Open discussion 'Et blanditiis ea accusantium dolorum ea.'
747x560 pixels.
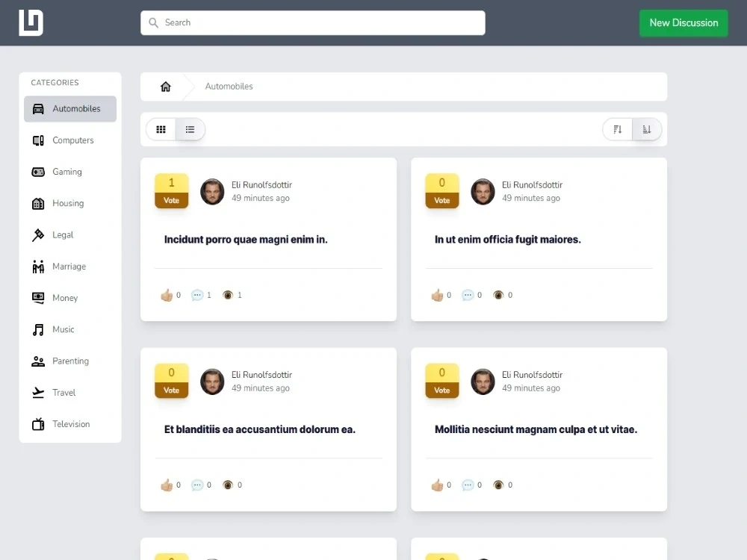tap(260, 429)
